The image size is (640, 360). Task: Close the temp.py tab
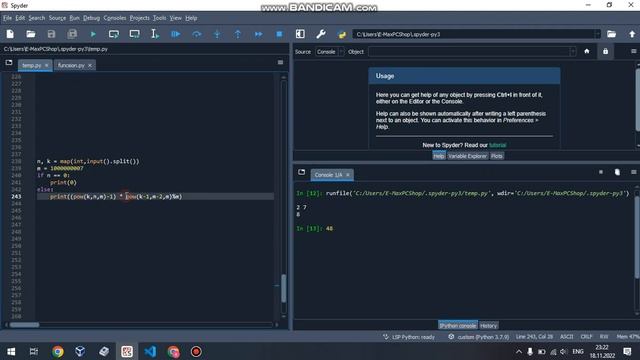tap(47, 65)
